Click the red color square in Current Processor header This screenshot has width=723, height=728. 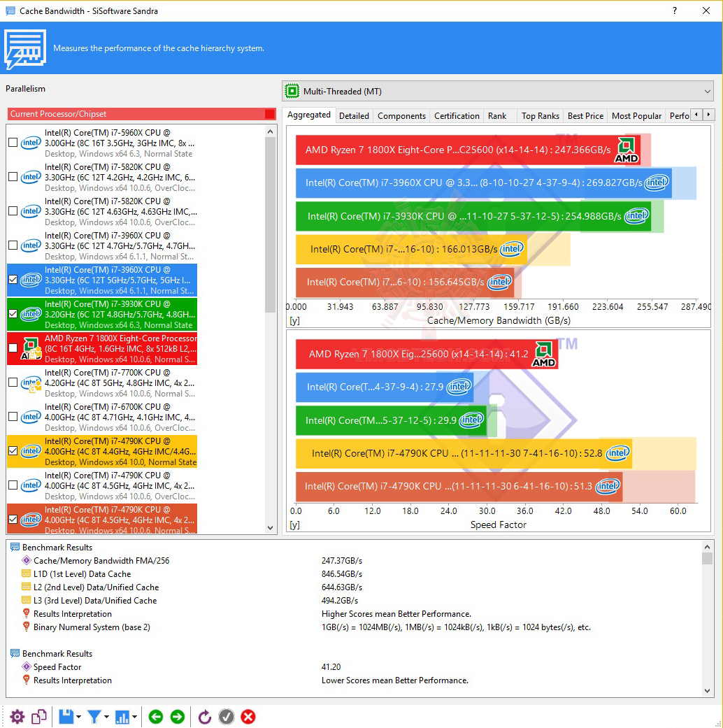270,114
